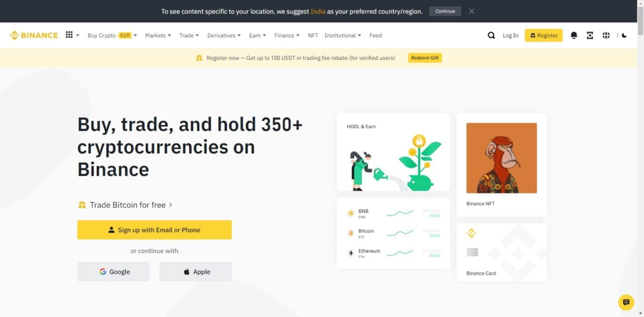644x317 pixels.
Task: Open the language globe icon
Action: pyautogui.click(x=606, y=35)
